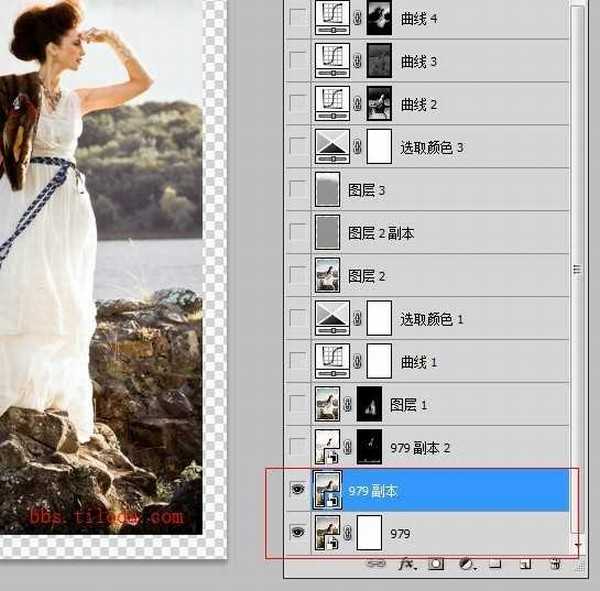Select the 图层 1 black mask thumbnail
The height and width of the screenshot is (591, 600).
[370, 404]
